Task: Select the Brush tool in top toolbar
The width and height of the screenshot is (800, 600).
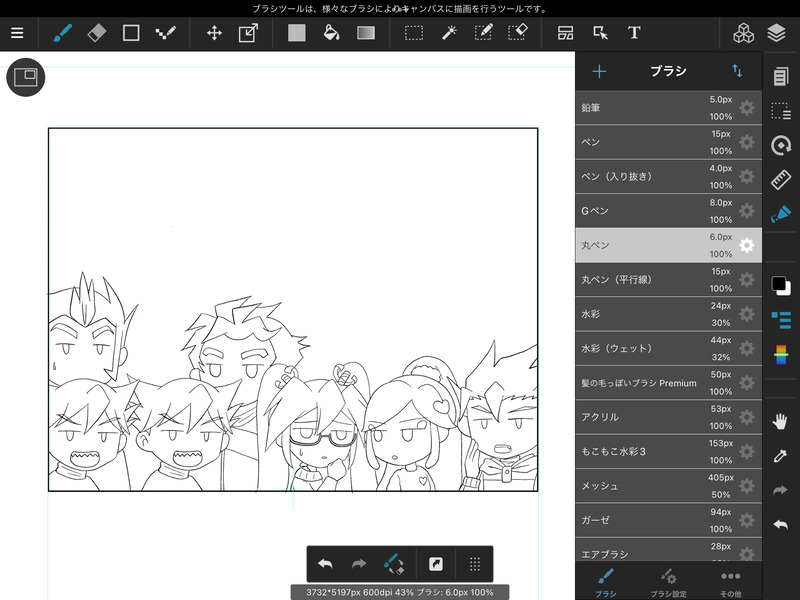Action: (62, 33)
